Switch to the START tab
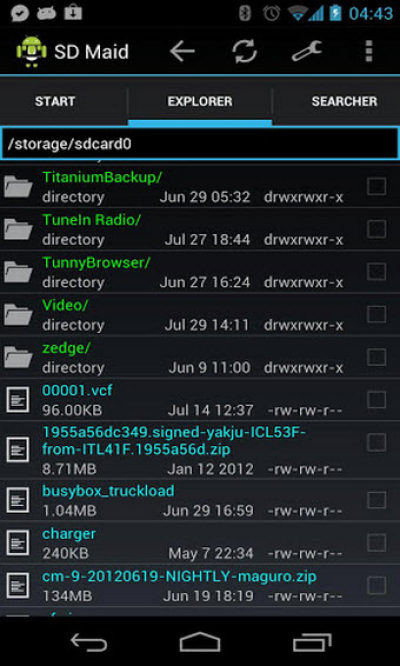The width and height of the screenshot is (400, 666). 55,102
